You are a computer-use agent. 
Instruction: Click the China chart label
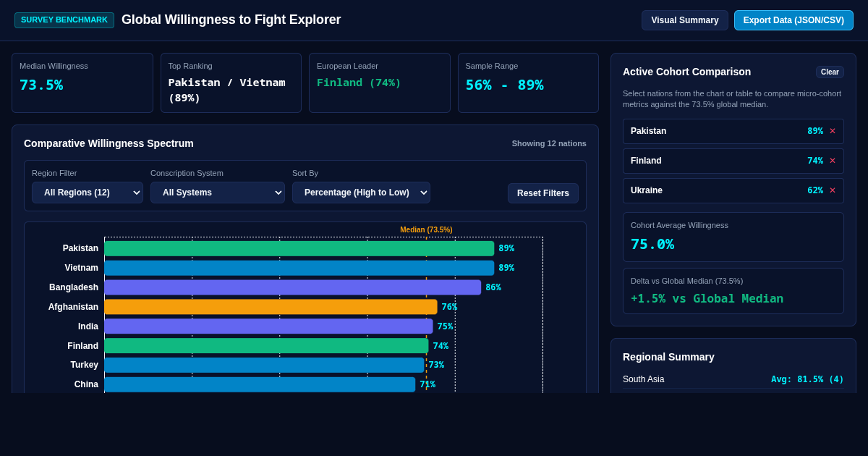pyautogui.click(x=86, y=384)
